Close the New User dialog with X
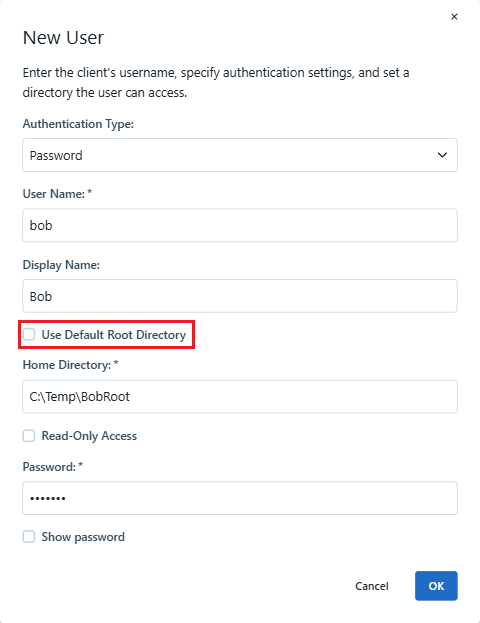The width and height of the screenshot is (480, 623). tap(454, 17)
